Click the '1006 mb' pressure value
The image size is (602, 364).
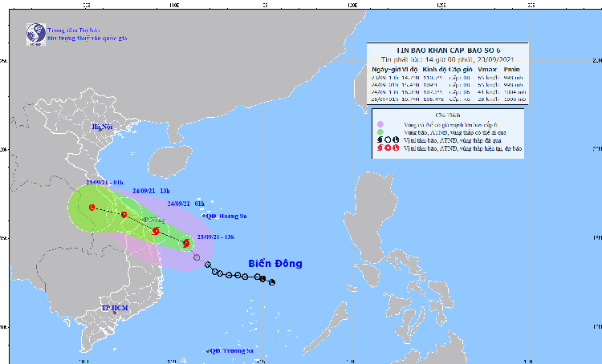(x=515, y=99)
